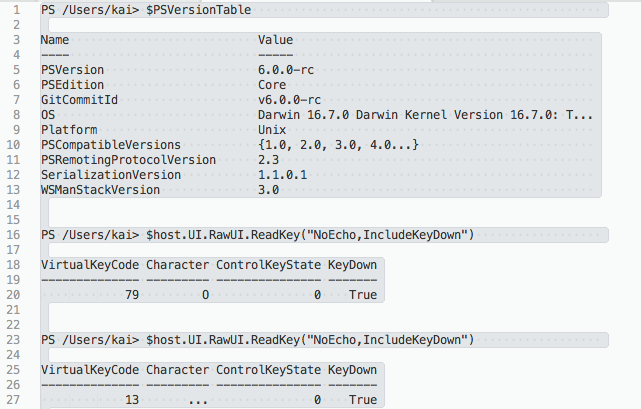Click the first ReadKey command on line 16
The height and width of the screenshot is (409, 641).
click(x=310, y=235)
